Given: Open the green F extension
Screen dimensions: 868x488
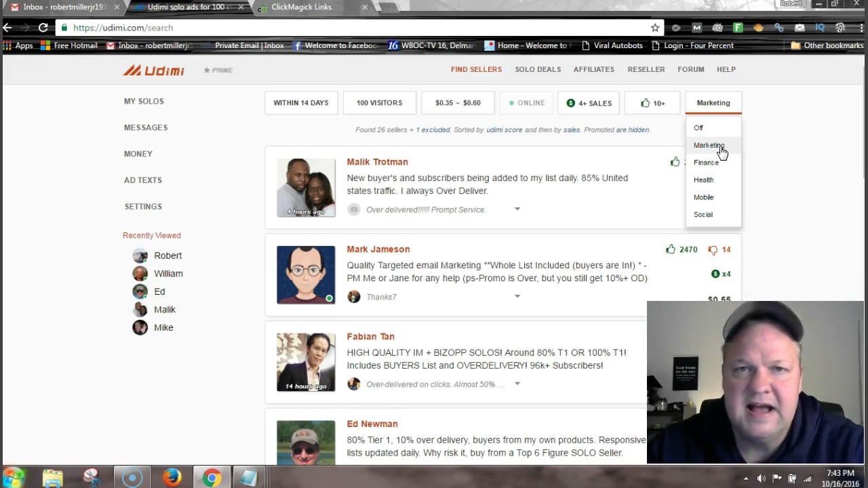Looking at the screenshot, I should pyautogui.click(x=738, y=28).
